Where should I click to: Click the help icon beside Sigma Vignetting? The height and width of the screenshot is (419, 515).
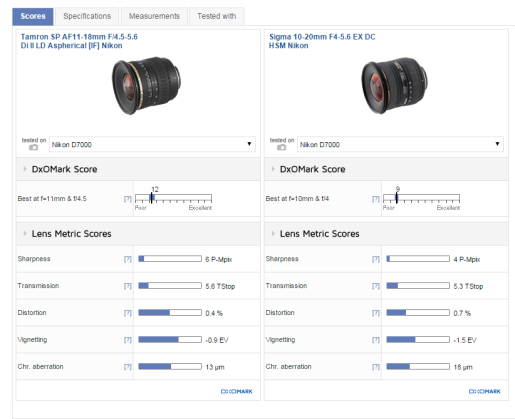(x=376, y=340)
